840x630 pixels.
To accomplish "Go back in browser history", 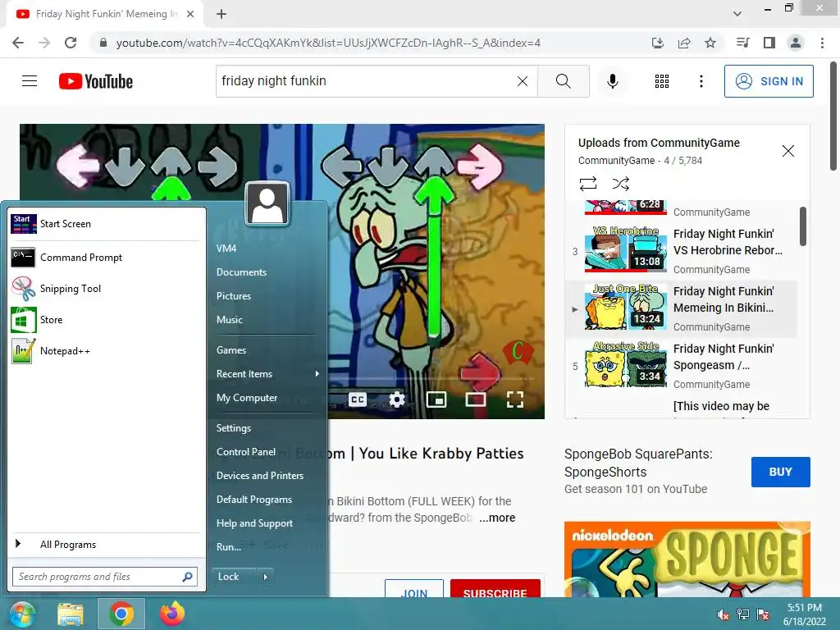I will 18,43.
